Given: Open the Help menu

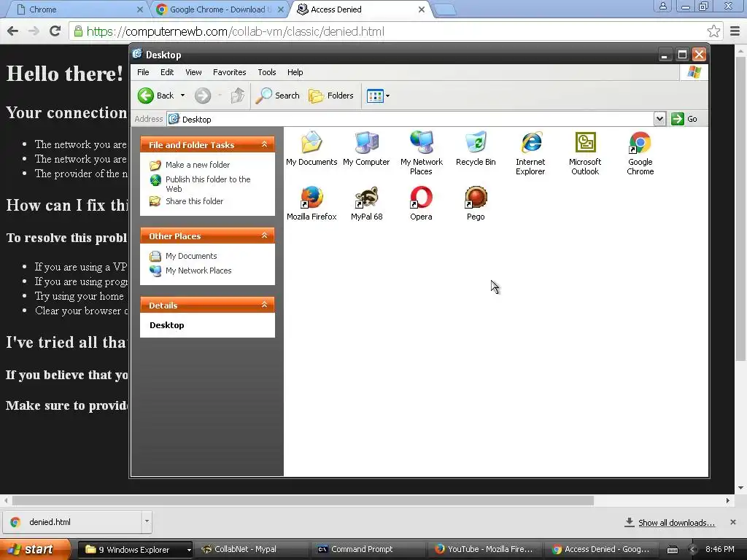Looking at the screenshot, I should pyautogui.click(x=295, y=72).
